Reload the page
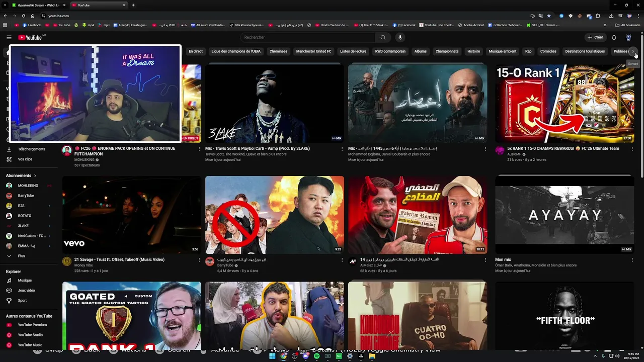Screen dimensions: 644x362 (x=23, y=16)
